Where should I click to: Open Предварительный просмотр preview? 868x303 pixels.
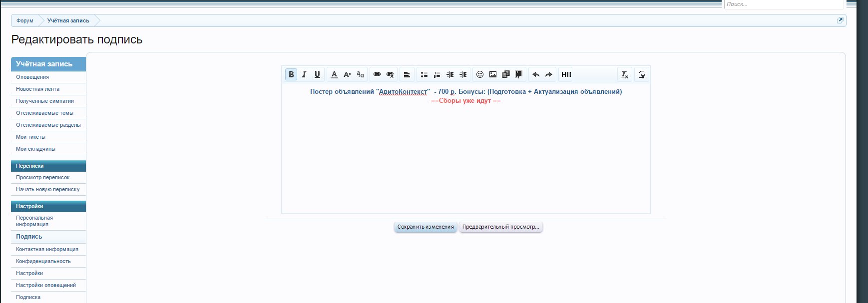pyautogui.click(x=500, y=227)
